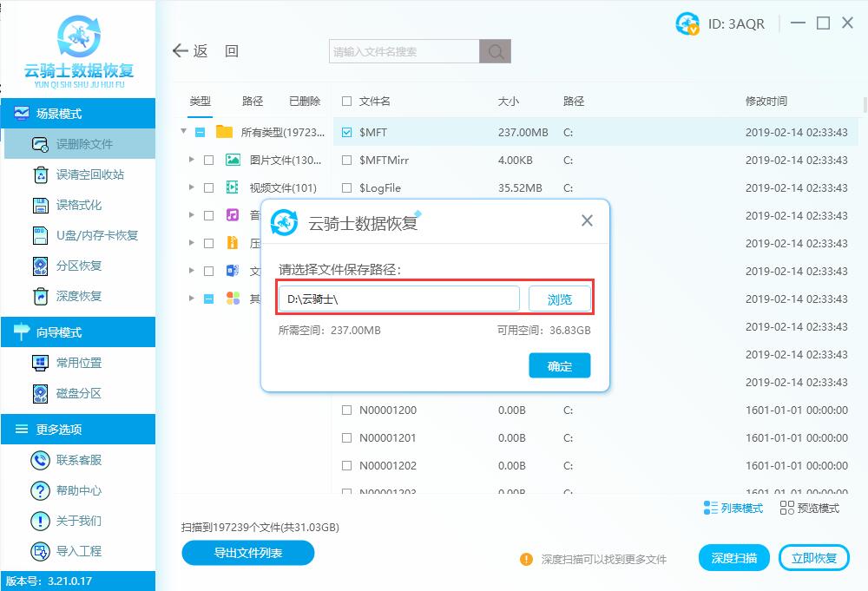
Task: Sort by 大小 column header
Action: (x=508, y=102)
